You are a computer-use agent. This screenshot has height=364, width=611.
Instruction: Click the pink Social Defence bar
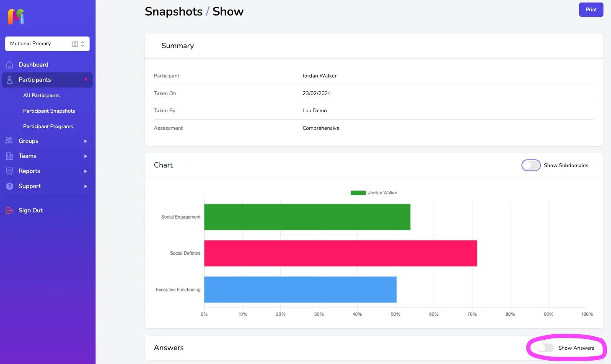[x=341, y=253]
